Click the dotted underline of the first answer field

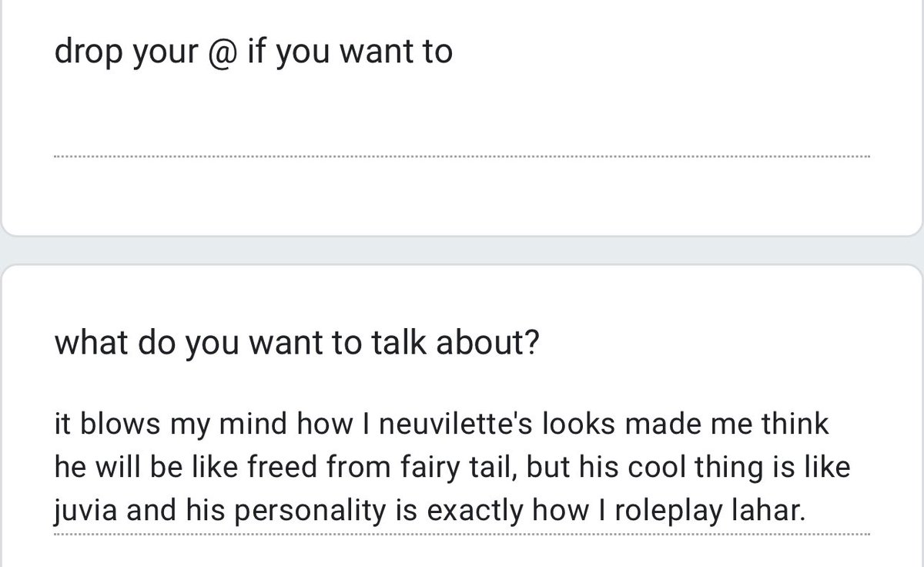462,156
